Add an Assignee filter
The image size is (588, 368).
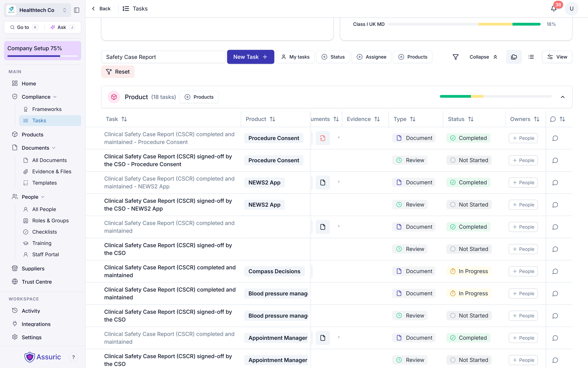(x=371, y=57)
